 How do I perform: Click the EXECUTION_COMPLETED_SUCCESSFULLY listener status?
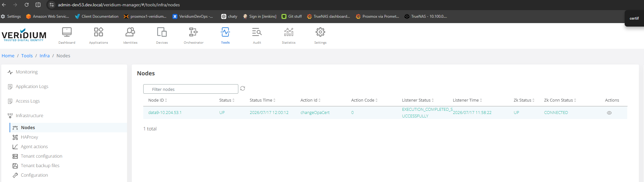[427, 113]
